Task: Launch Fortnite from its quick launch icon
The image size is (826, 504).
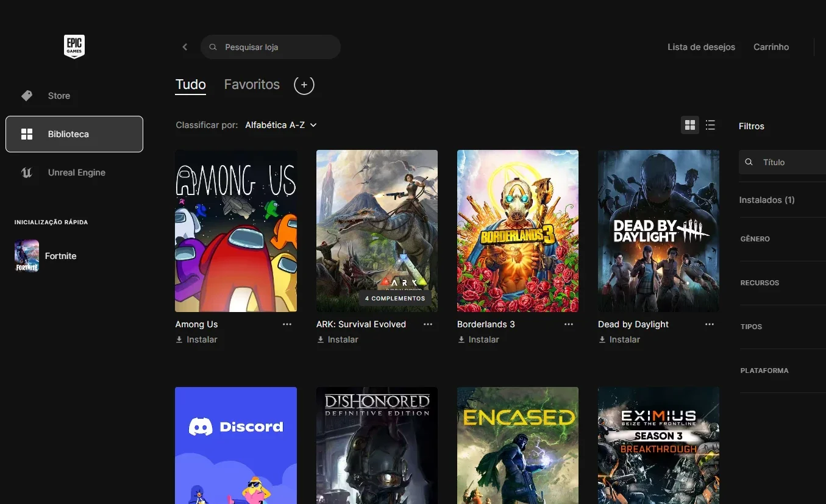Action: click(x=27, y=256)
